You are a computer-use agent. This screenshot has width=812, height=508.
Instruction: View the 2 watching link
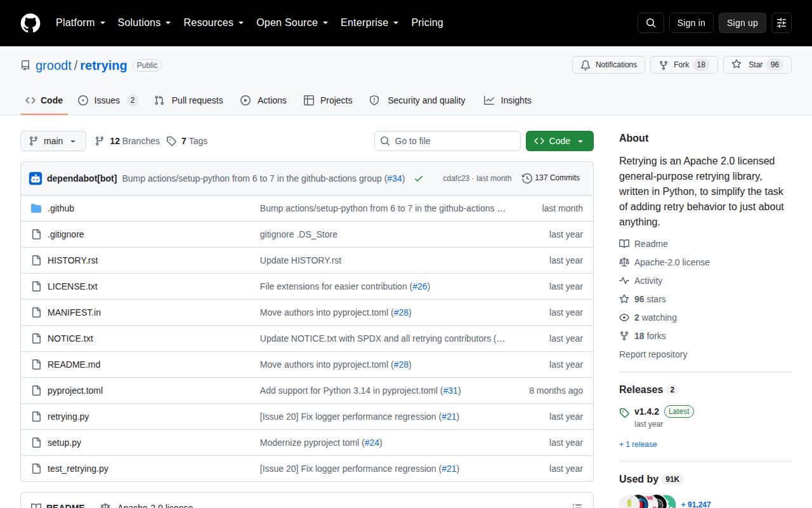(x=648, y=317)
